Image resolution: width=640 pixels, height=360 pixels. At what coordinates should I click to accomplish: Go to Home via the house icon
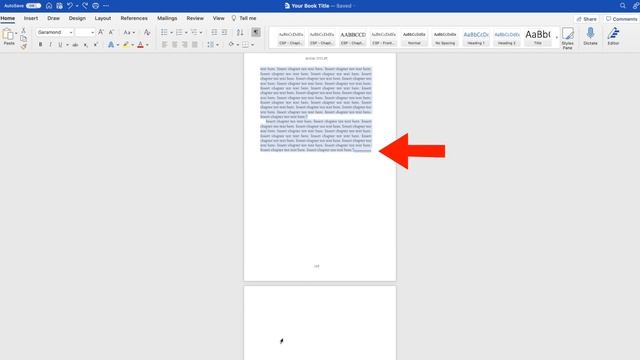[x=49, y=6]
